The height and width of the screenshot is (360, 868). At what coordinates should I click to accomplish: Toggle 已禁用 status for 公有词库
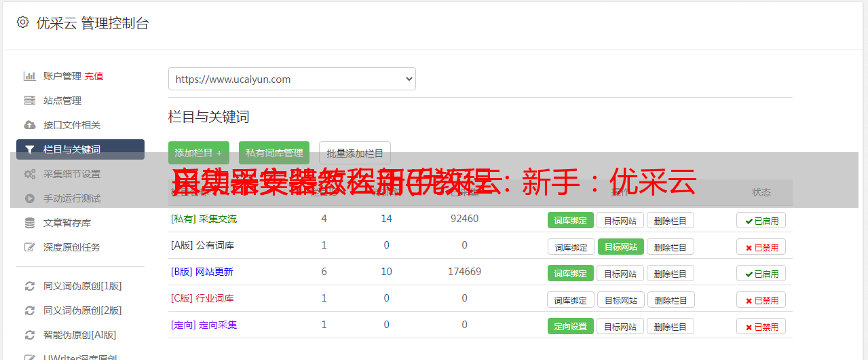(761, 247)
